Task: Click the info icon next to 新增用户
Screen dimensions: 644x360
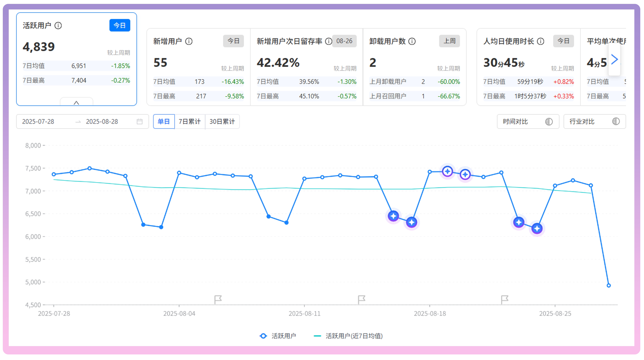Action: pyautogui.click(x=189, y=41)
